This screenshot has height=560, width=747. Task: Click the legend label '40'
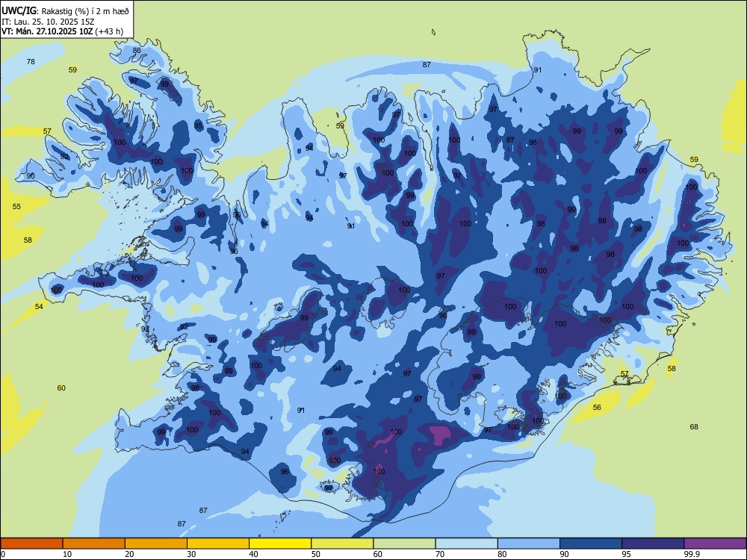[254, 554]
